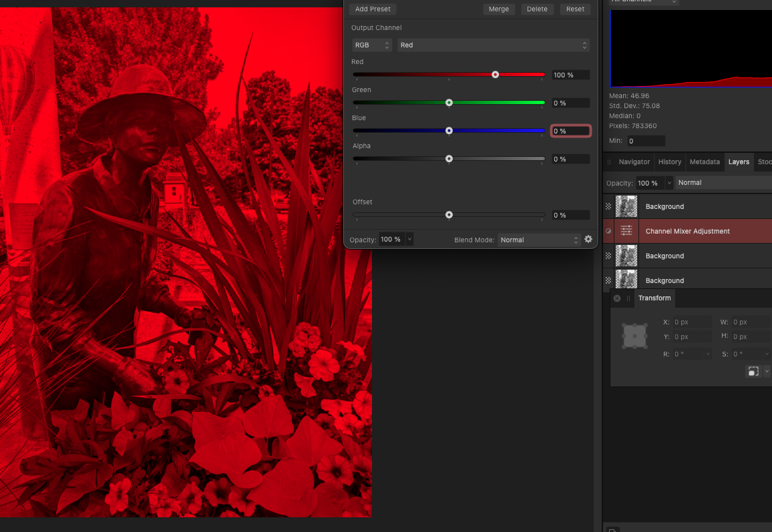
Task: Click the 'Mean: 46.96' histogram statistic
Action: [628, 96]
